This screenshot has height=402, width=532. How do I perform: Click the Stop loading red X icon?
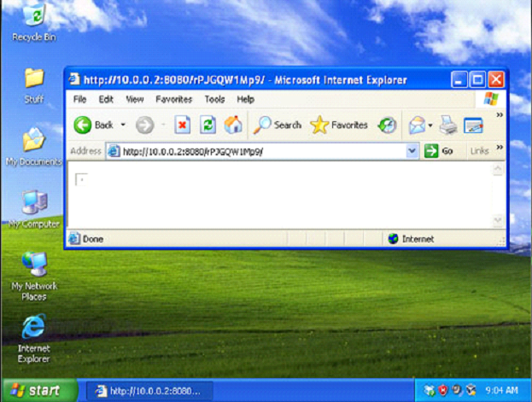[182, 125]
